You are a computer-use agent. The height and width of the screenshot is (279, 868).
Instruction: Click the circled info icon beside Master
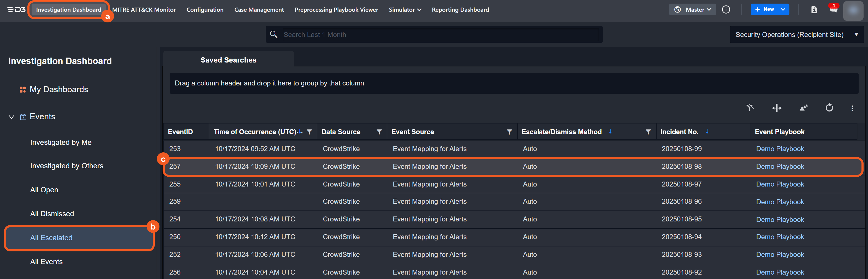[726, 9]
